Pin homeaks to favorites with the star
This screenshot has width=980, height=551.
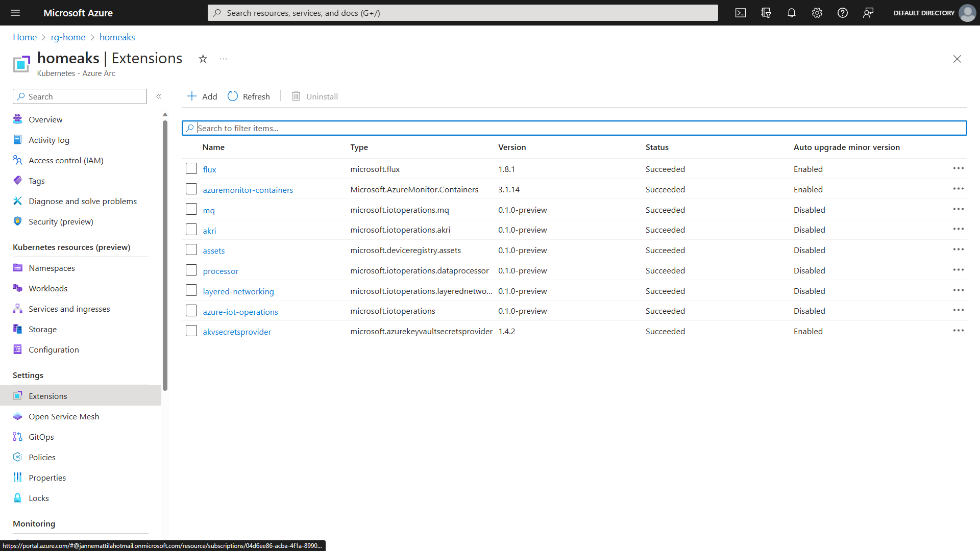[x=203, y=59]
